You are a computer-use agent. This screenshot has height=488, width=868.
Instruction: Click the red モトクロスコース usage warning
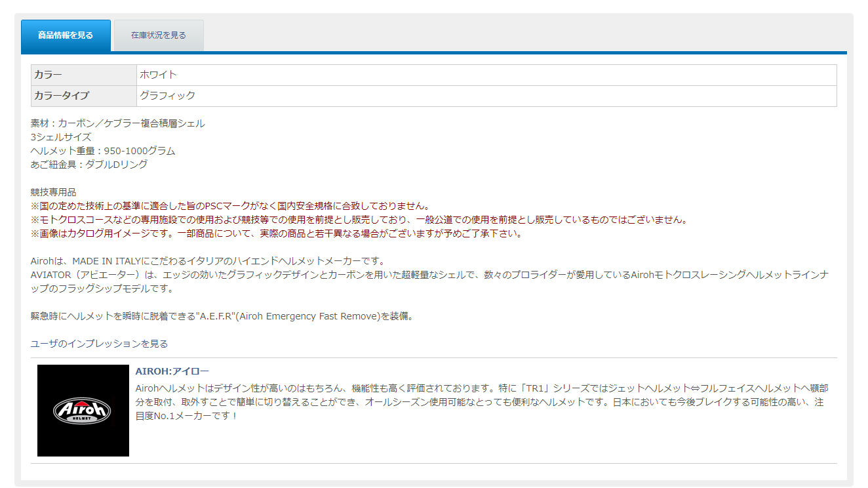point(359,220)
